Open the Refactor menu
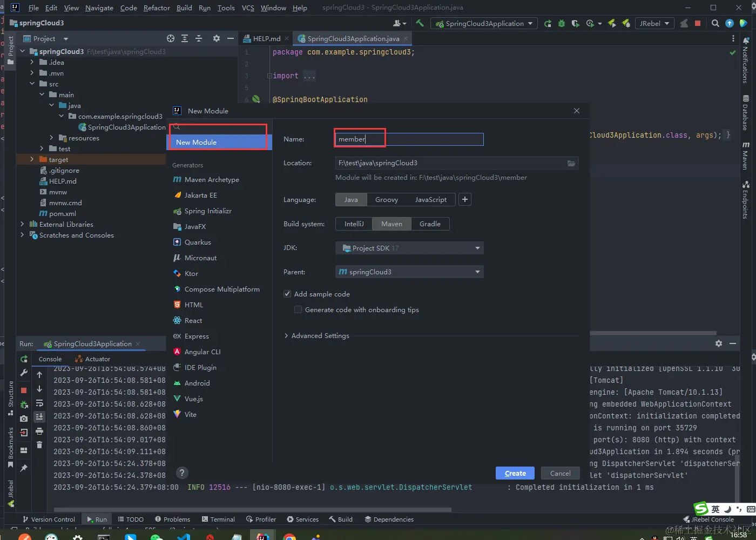Image resolution: width=756 pixels, height=540 pixels. [x=157, y=8]
